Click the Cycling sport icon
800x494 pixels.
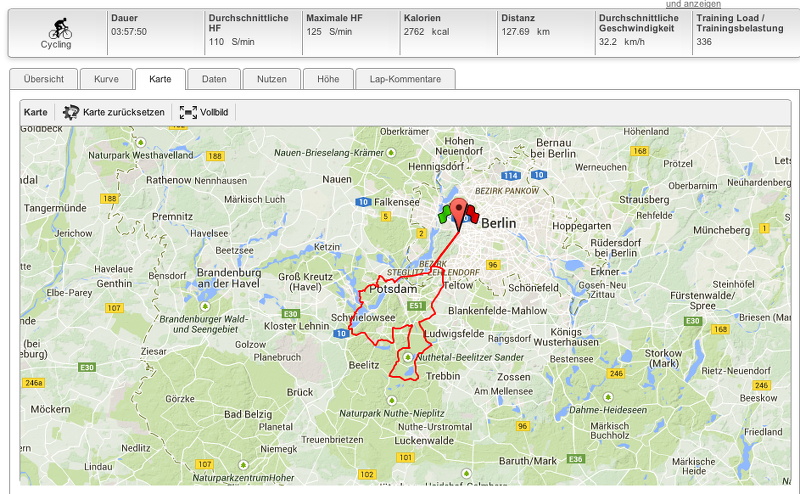pyautogui.click(x=60, y=29)
